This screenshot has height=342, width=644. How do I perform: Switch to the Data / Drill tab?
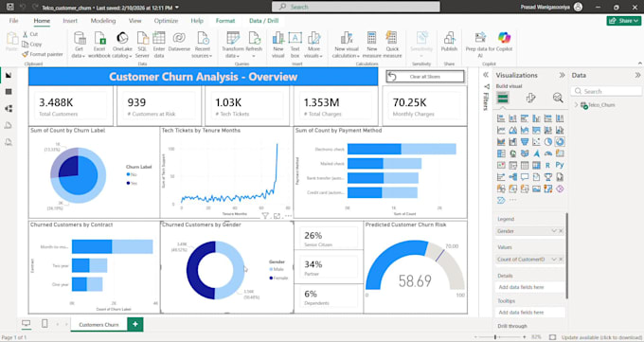263,21
